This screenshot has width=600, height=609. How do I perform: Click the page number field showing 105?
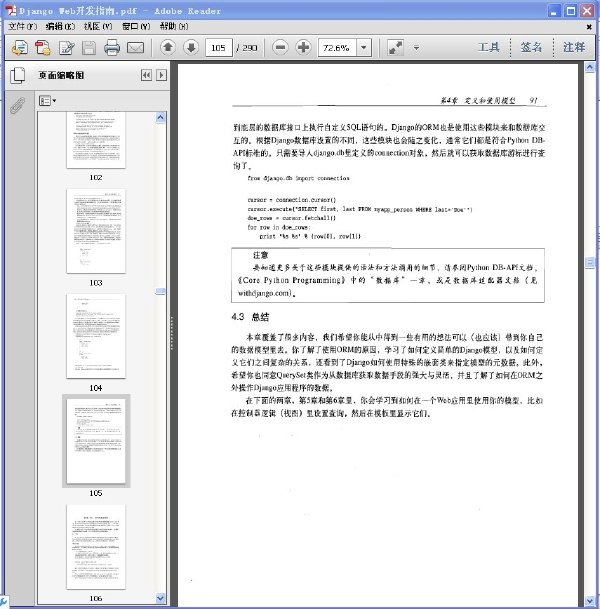coord(219,47)
